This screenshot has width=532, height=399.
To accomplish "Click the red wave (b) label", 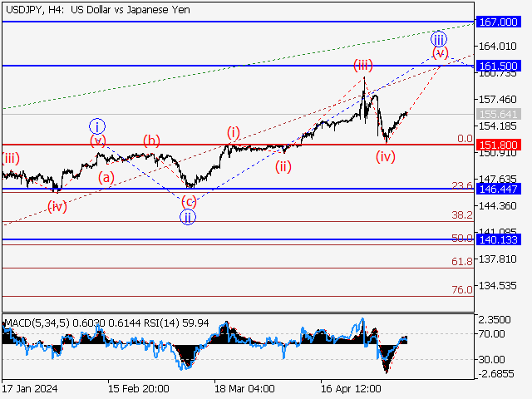I will [x=151, y=140].
